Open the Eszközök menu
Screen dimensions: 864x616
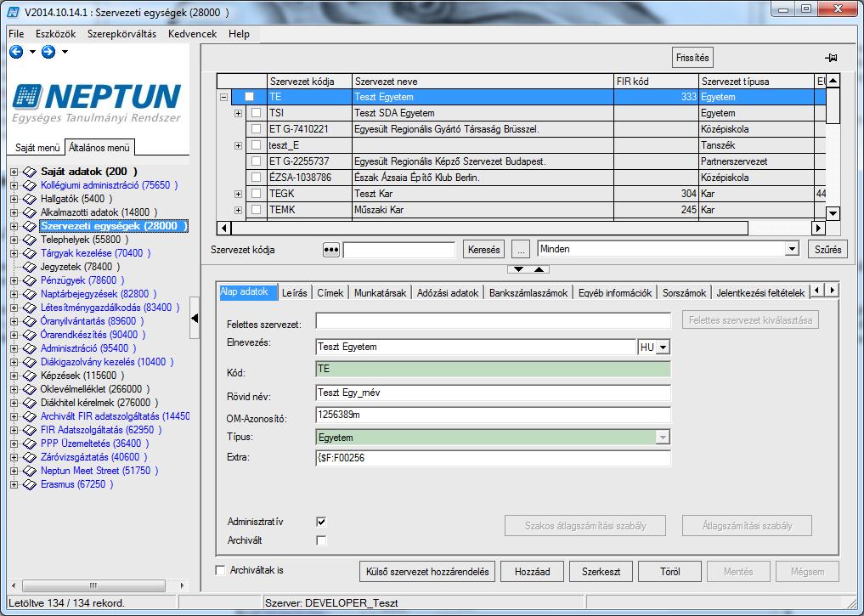[56, 34]
